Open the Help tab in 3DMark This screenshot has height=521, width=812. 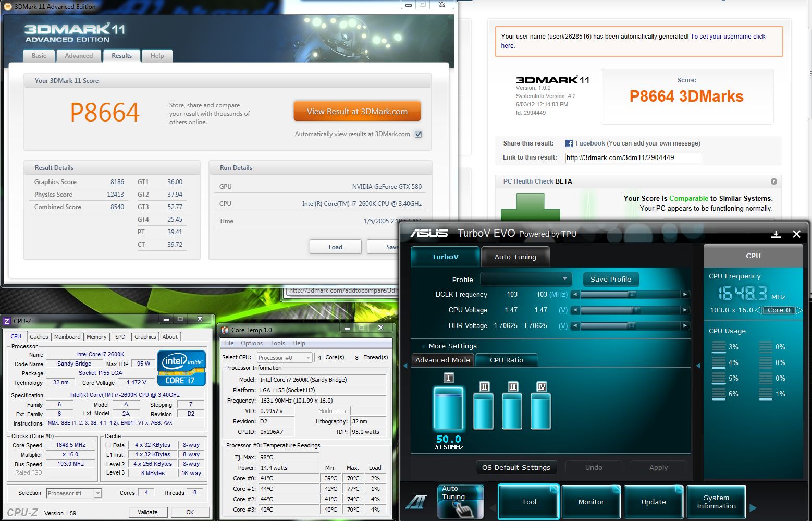pos(157,56)
